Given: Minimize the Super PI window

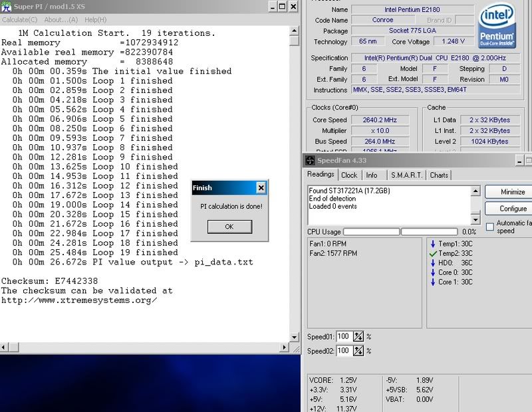Looking at the screenshot, I should tap(273, 7).
